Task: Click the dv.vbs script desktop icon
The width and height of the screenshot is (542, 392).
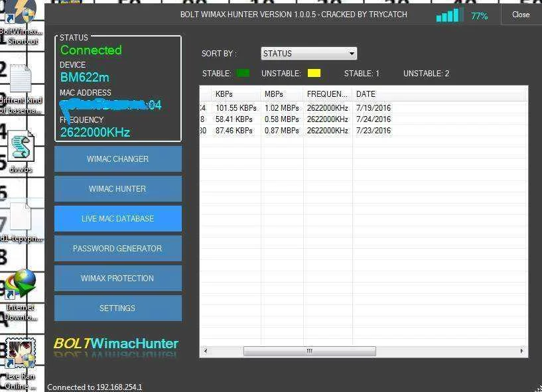Action: pos(21,151)
